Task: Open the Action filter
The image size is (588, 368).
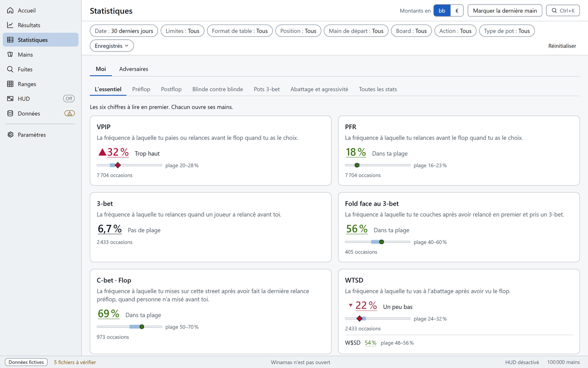Action: click(x=455, y=31)
